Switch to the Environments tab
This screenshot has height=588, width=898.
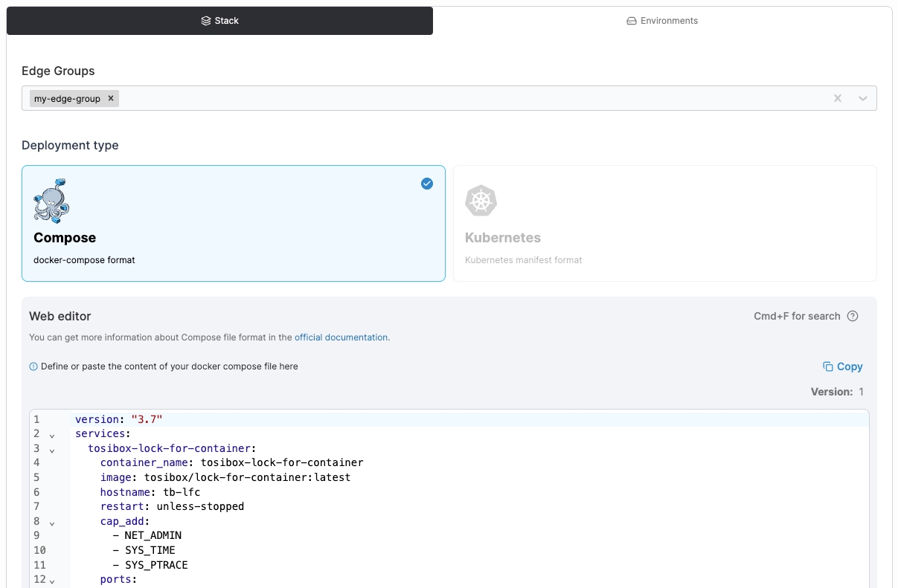pos(662,21)
